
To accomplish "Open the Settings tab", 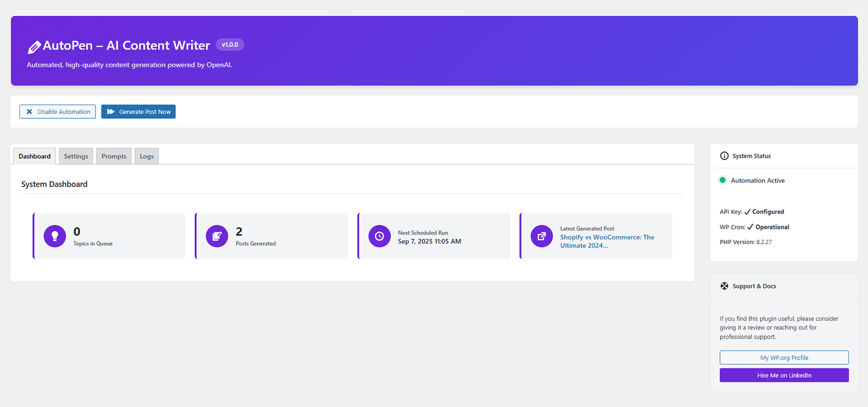I will coord(76,156).
